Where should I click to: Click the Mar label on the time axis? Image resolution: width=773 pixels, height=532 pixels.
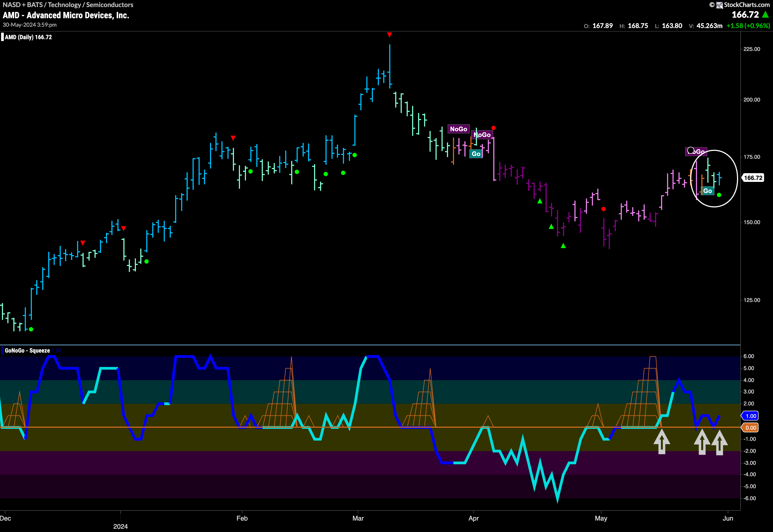coord(358,518)
